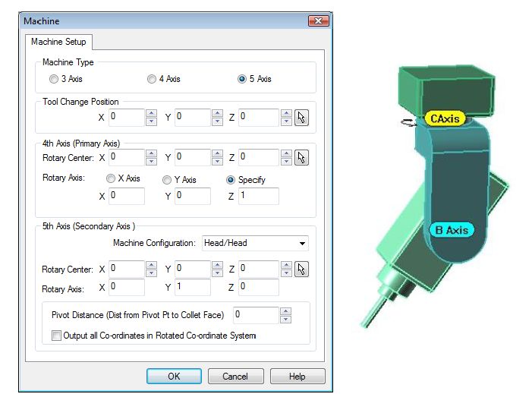532x394 pixels.
Task: Choose X Axis as rotary axis
Action: pyautogui.click(x=111, y=179)
